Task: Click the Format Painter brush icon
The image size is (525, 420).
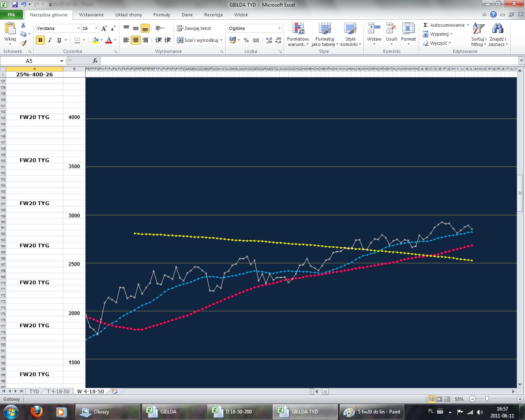Action: point(23,43)
